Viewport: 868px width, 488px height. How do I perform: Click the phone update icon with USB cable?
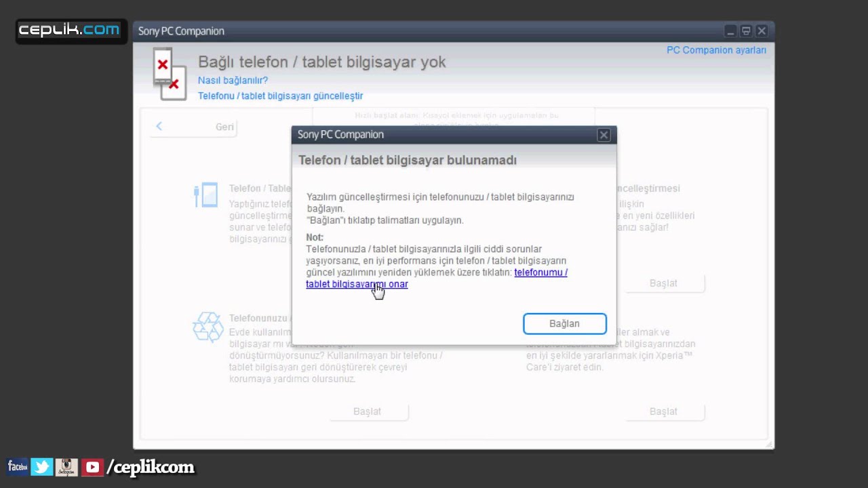(x=205, y=195)
